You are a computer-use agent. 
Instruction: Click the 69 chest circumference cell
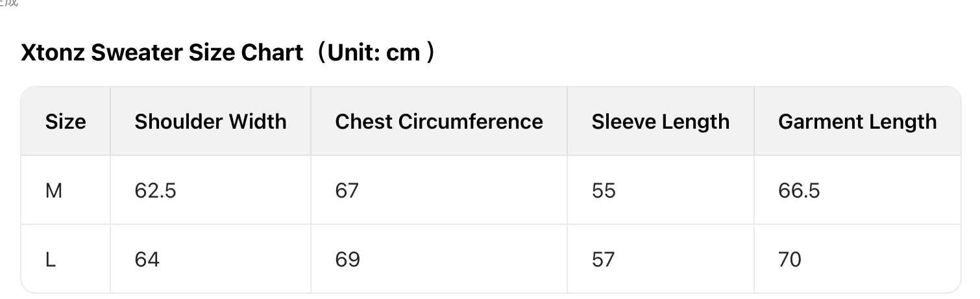pos(347,259)
